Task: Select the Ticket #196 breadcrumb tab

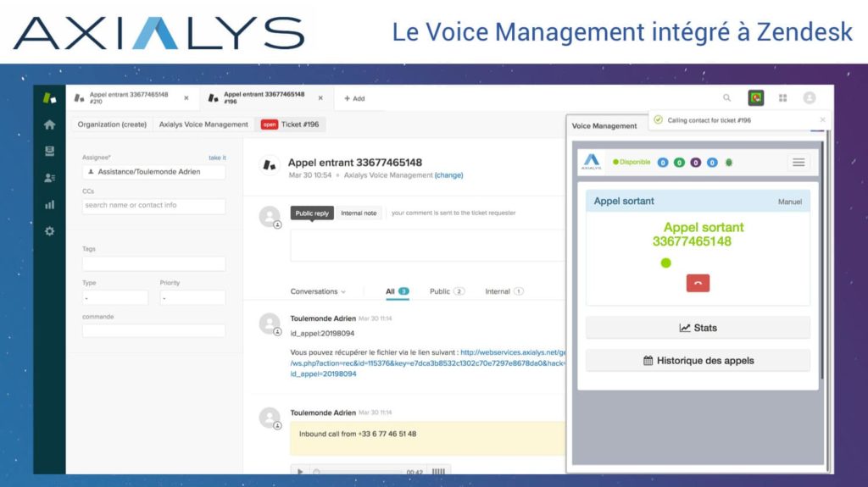Action: pos(290,125)
